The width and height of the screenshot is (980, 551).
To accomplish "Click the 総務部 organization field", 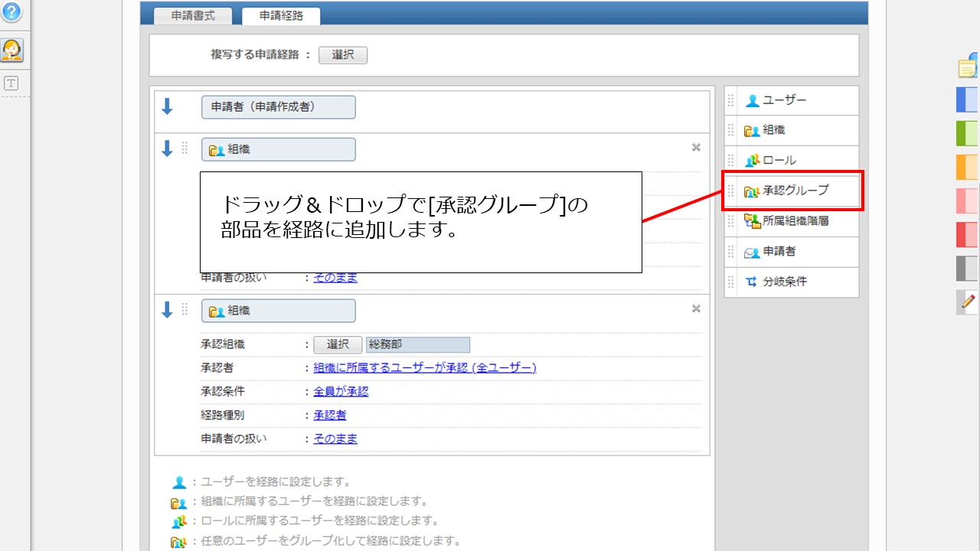I will point(418,345).
